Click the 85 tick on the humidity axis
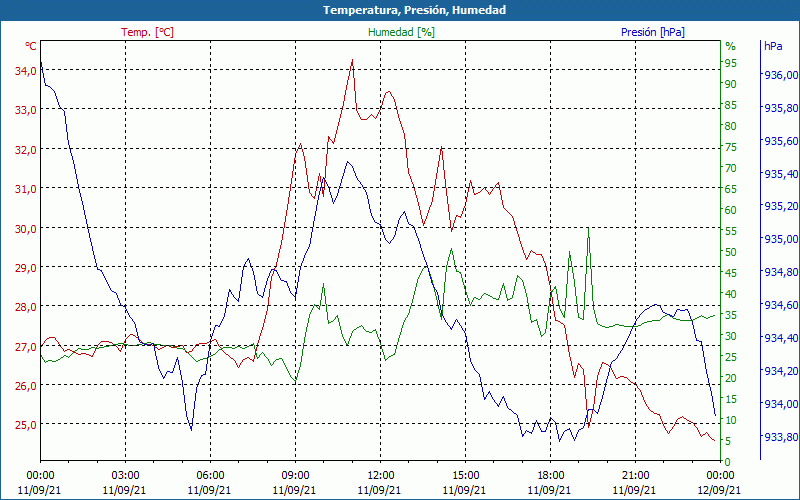 coord(731,105)
